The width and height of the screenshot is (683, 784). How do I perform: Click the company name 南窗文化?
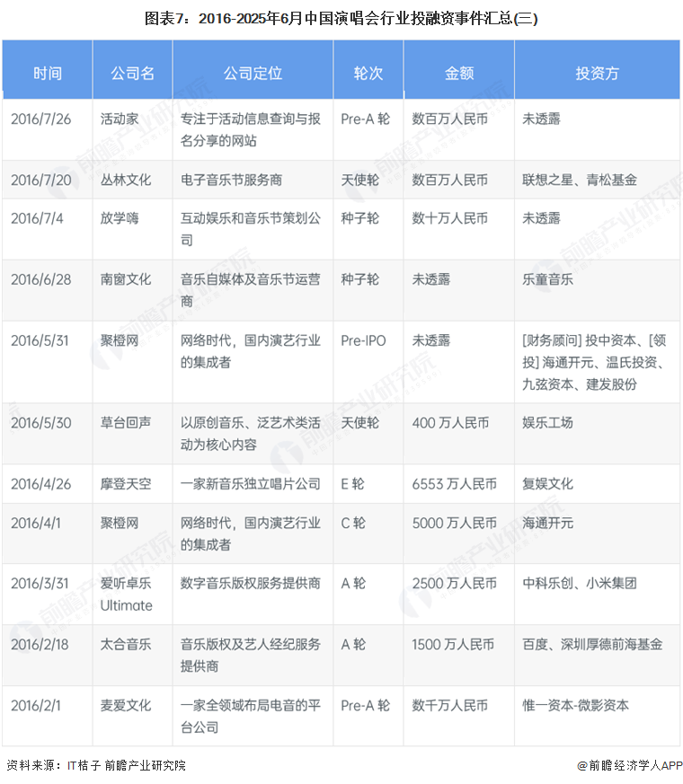pyautogui.click(x=126, y=279)
